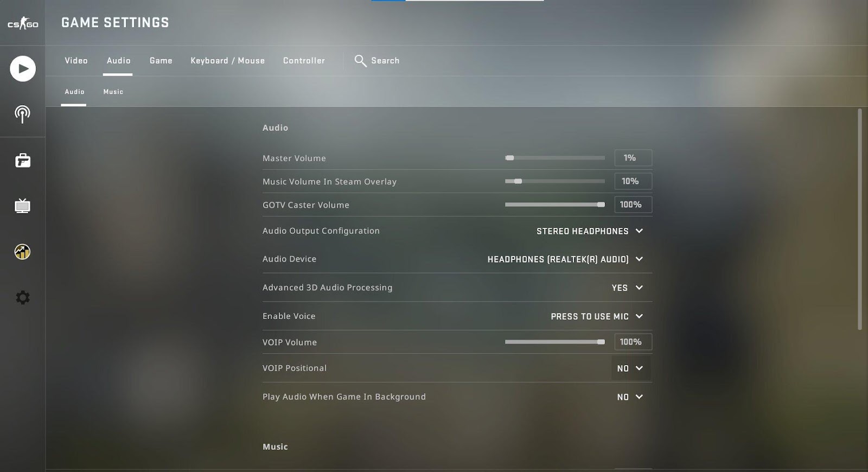Open the Play menu from sidebar
868x472 pixels.
[x=23, y=69]
